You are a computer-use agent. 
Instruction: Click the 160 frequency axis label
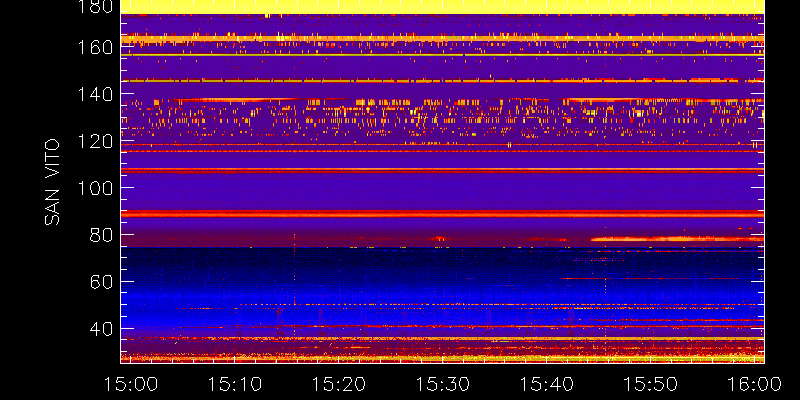pos(96,47)
